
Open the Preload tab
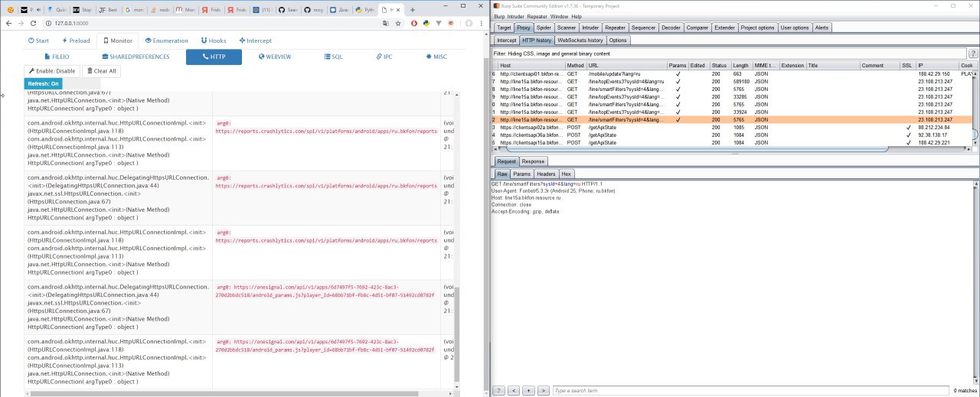pos(74,41)
